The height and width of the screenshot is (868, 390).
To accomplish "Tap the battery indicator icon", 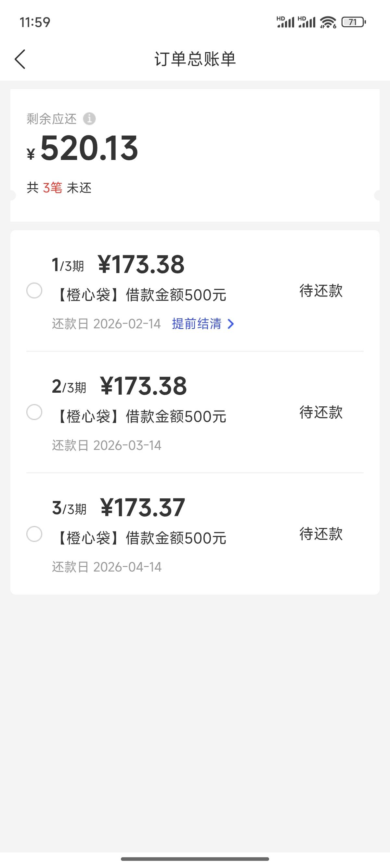I will [353, 22].
